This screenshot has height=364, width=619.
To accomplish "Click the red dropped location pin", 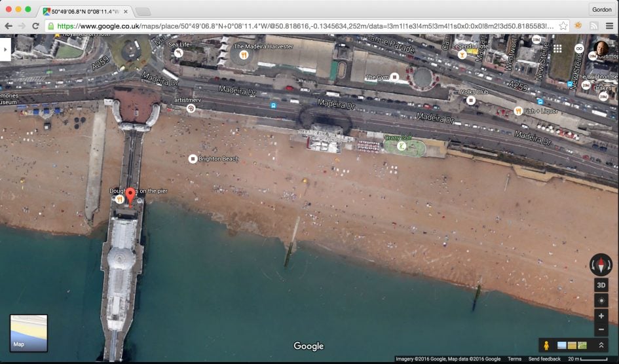I will pyautogui.click(x=130, y=196).
